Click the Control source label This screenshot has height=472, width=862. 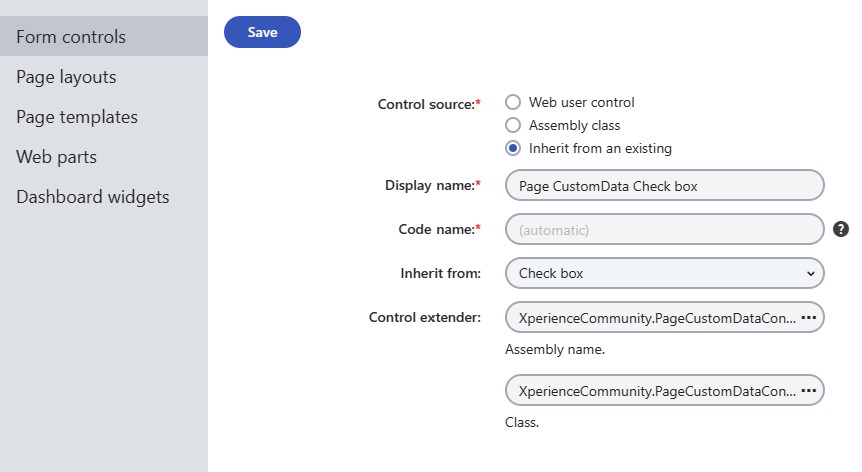coord(425,104)
